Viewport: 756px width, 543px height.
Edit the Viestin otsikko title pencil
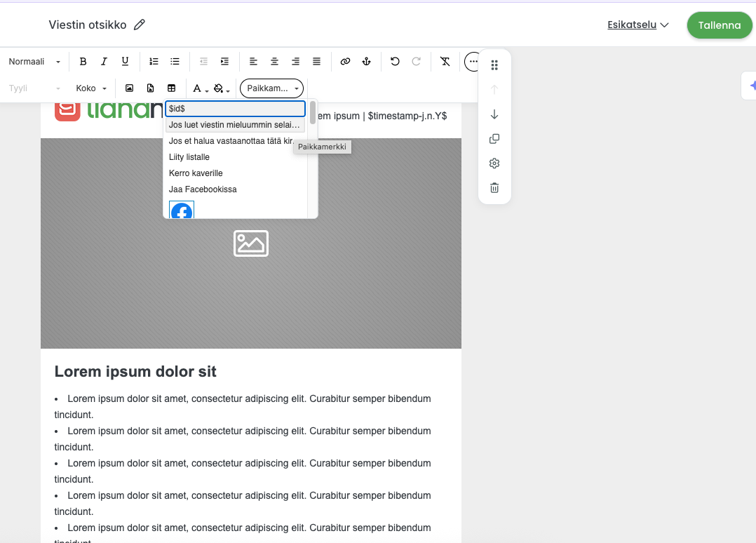tap(140, 25)
